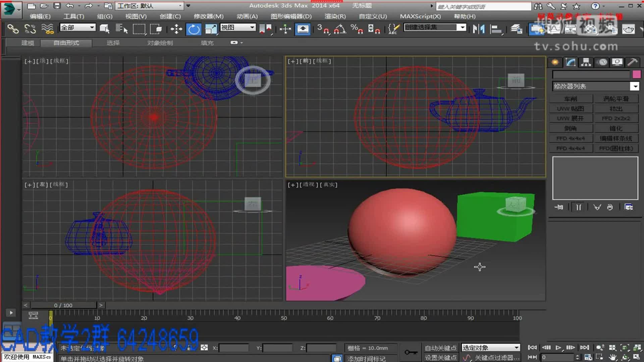
Task: Select the Select and Uniform Scale tool
Action: [211, 29]
